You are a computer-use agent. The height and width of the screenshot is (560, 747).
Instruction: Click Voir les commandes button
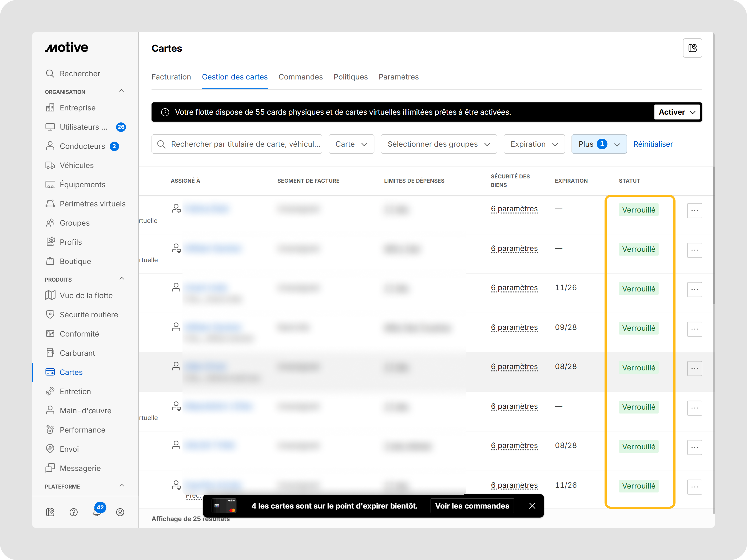pyautogui.click(x=472, y=506)
